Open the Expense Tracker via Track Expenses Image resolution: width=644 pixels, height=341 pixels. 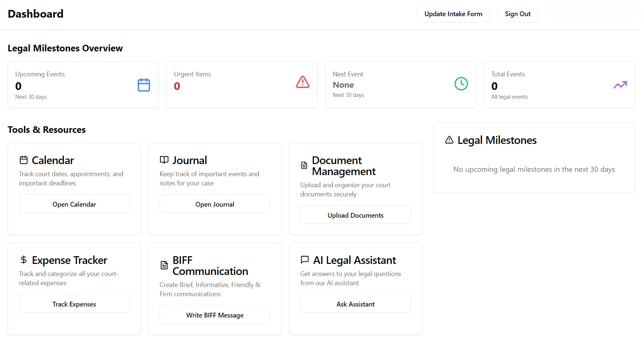pyautogui.click(x=74, y=304)
